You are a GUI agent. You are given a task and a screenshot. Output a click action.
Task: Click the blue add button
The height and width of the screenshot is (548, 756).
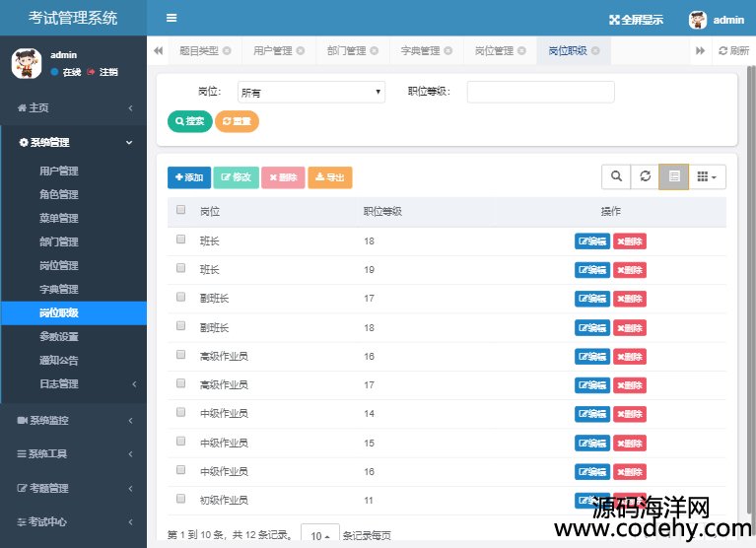click(x=189, y=177)
